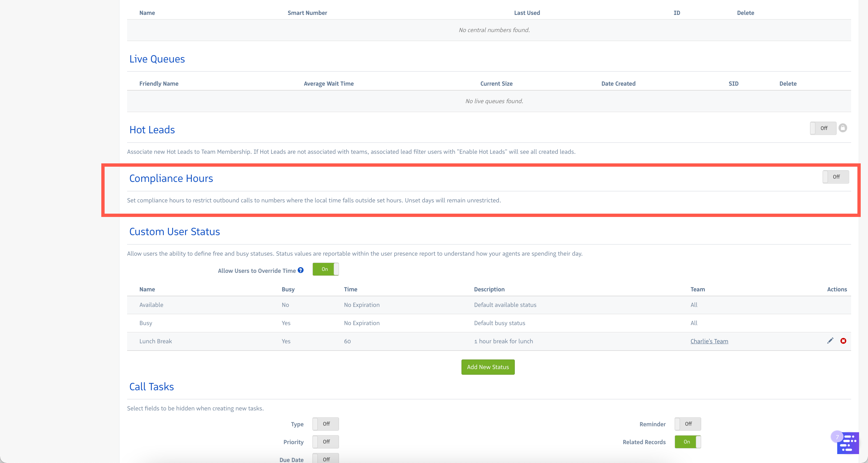Click the Custom User Status heading
Screen dimensions: 868x463
tap(174, 232)
